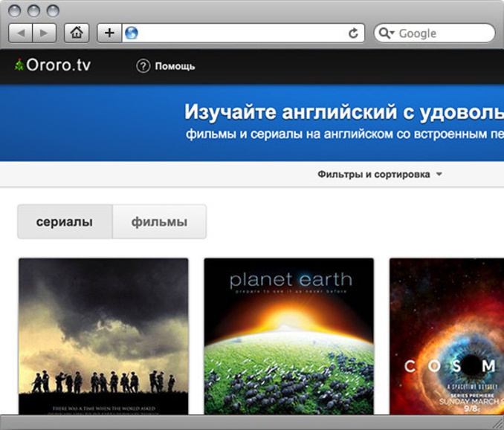The width and height of the screenshot is (504, 430).
Task: Reload the page with the refresh arrow
Action: pyautogui.click(x=353, y=33)
